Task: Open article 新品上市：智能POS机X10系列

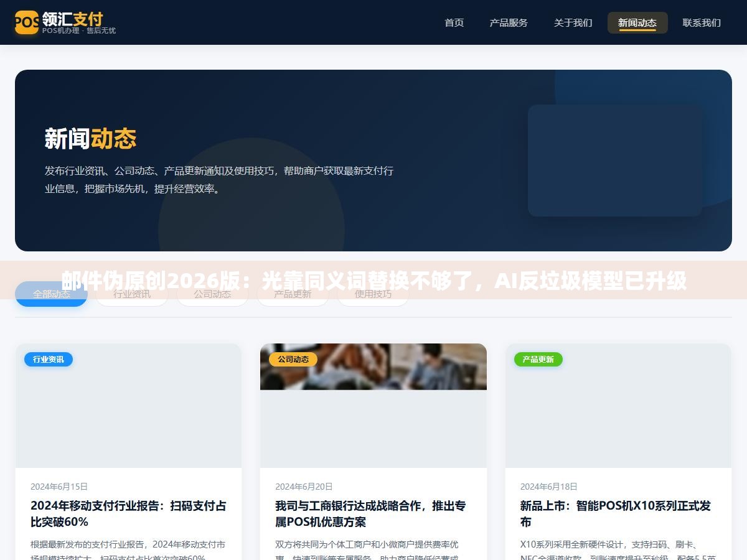Action: [x=615, y=513]
